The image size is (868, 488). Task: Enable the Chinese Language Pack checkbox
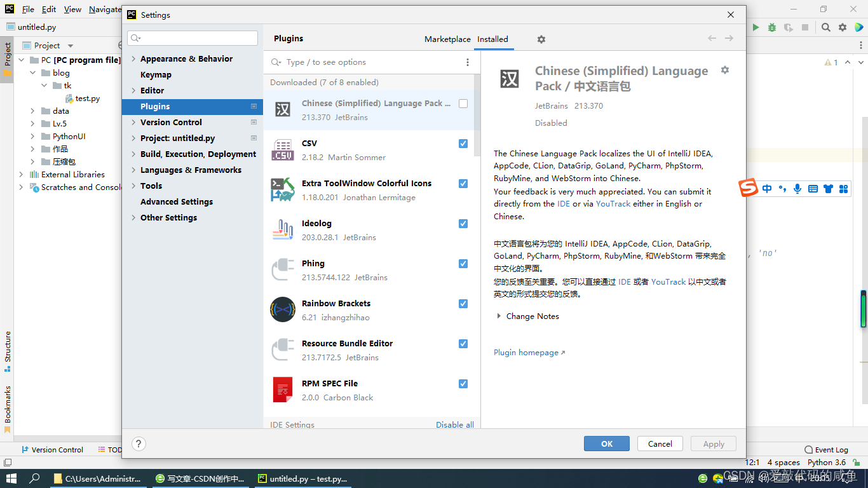(x=463, y=104)
